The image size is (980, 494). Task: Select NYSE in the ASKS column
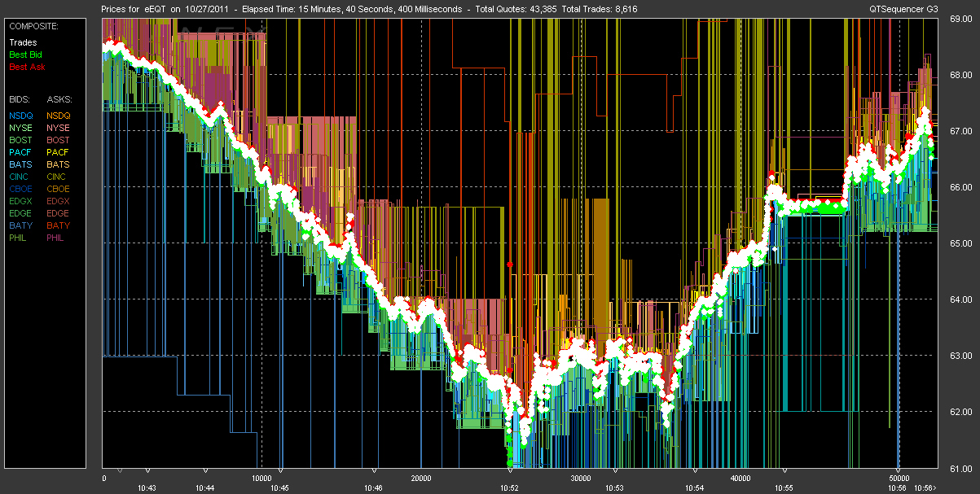tap(59, 128)
